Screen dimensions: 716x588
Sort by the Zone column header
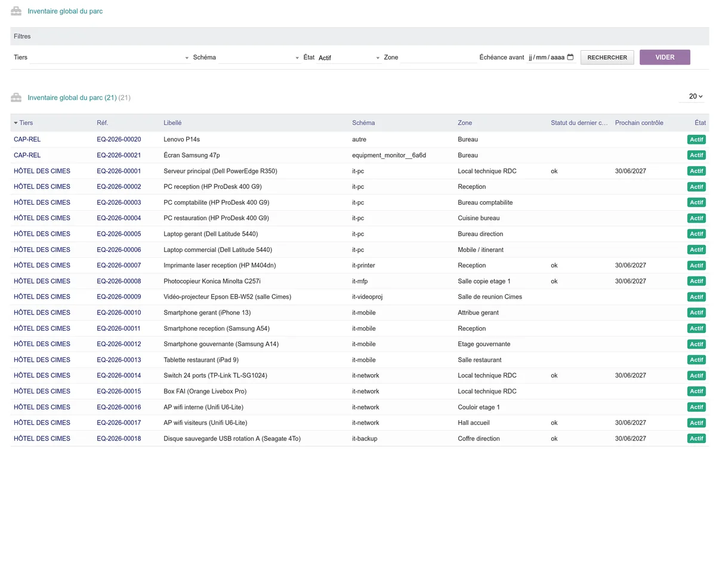tap(465, 123)
